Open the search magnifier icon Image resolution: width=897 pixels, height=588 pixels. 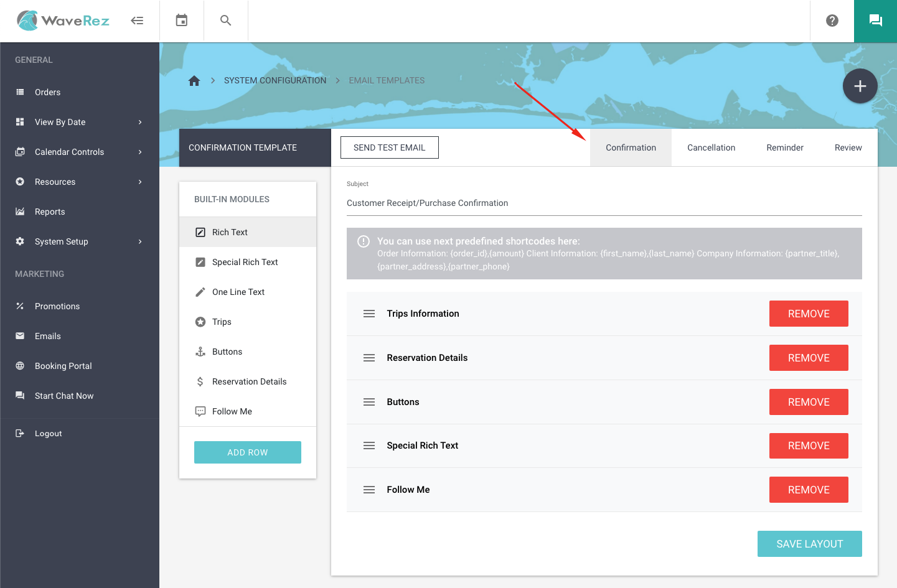pos(226,21)
